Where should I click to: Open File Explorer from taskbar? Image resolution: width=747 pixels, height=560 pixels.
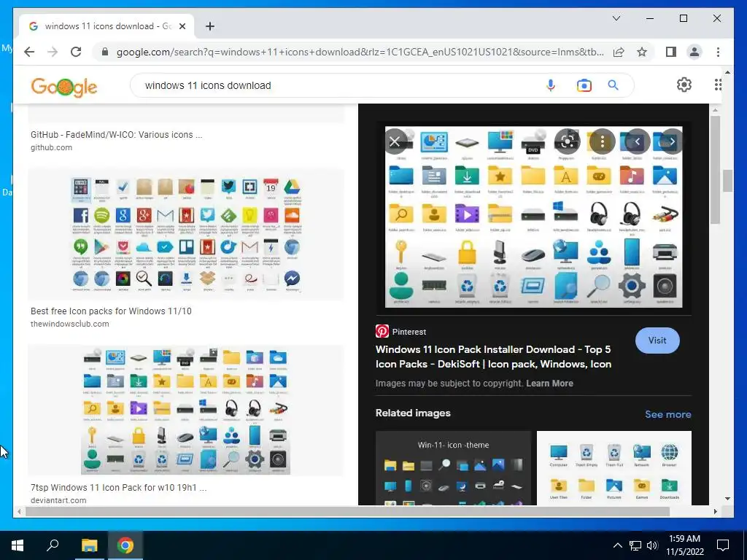[89, 545]
